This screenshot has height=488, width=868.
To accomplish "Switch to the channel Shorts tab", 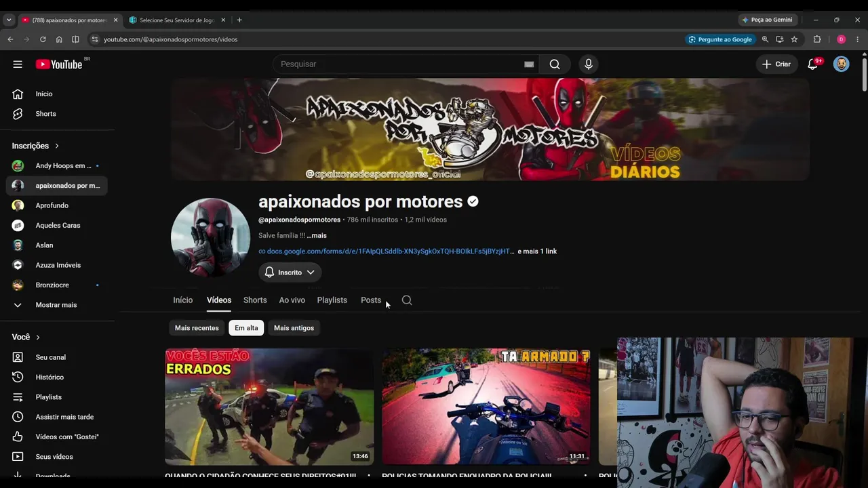I will point(255,300).
